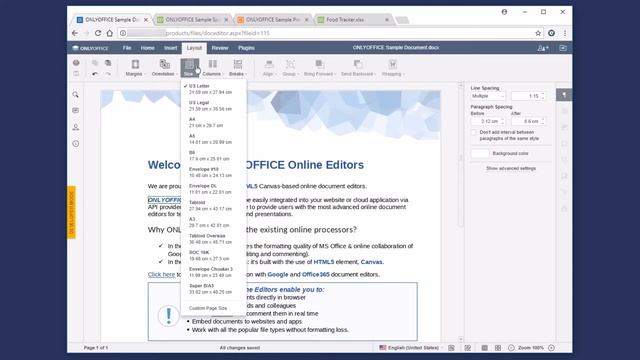640x360 pixels.
Task: Click the browser Home icon
Action: point(109,33)
